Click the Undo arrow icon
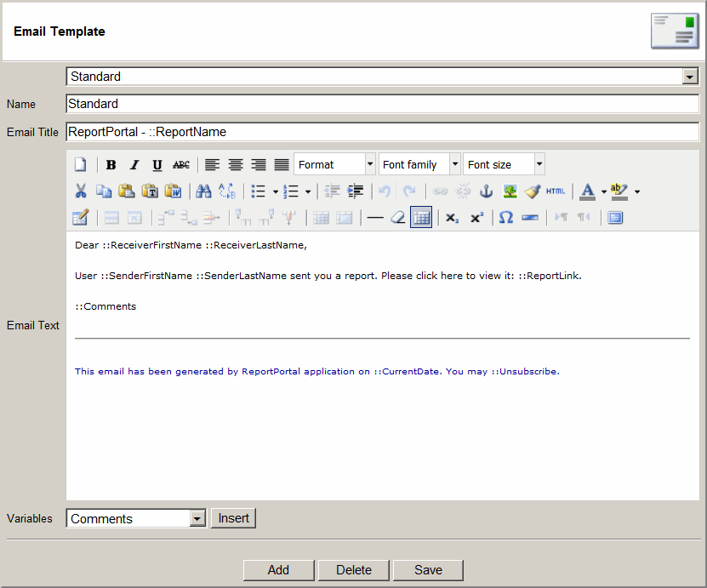 (385, 191)
